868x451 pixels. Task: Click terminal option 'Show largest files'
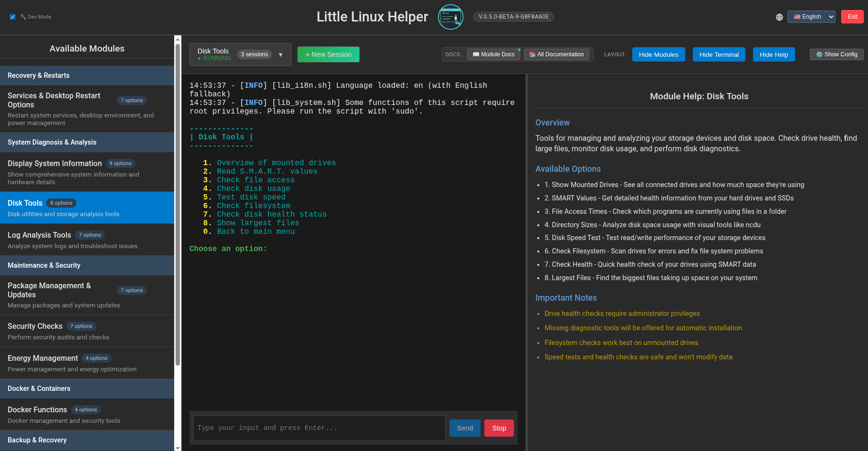click(x=258, y=223)
